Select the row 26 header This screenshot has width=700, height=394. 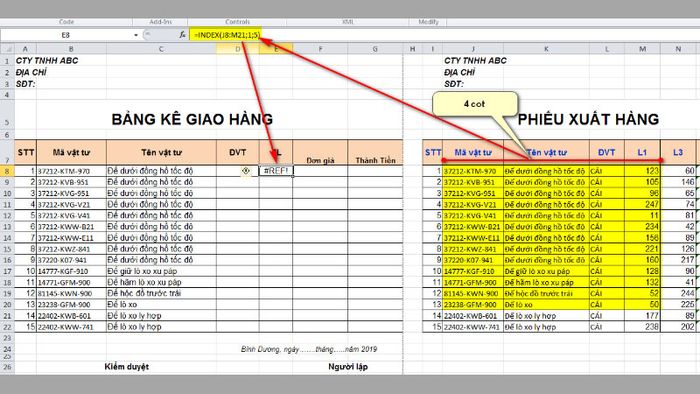coord(7,367)
